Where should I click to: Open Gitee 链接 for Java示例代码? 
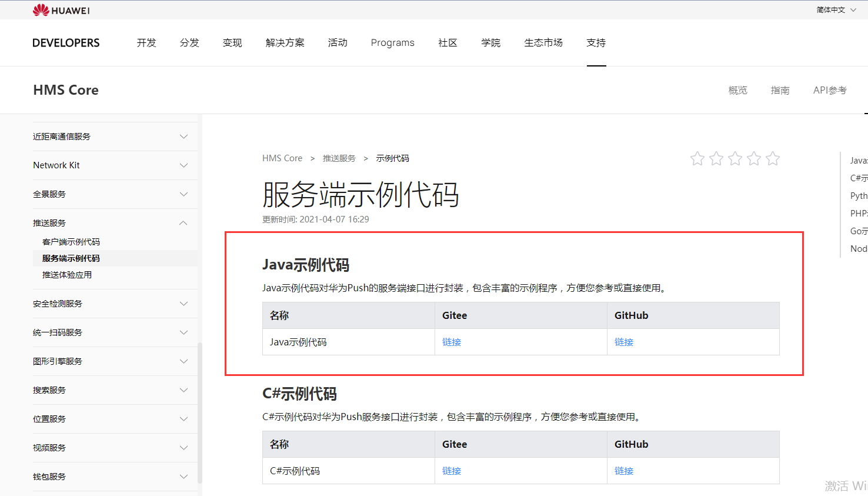(452, 342)
